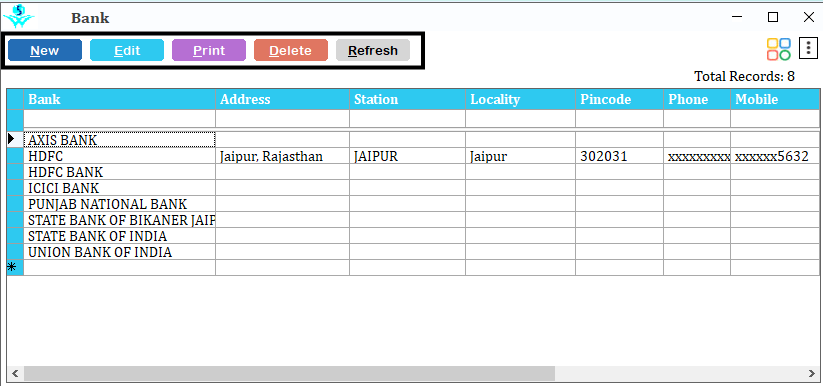Click the Edit button
The image size is (823, 386).
(127, 50)
